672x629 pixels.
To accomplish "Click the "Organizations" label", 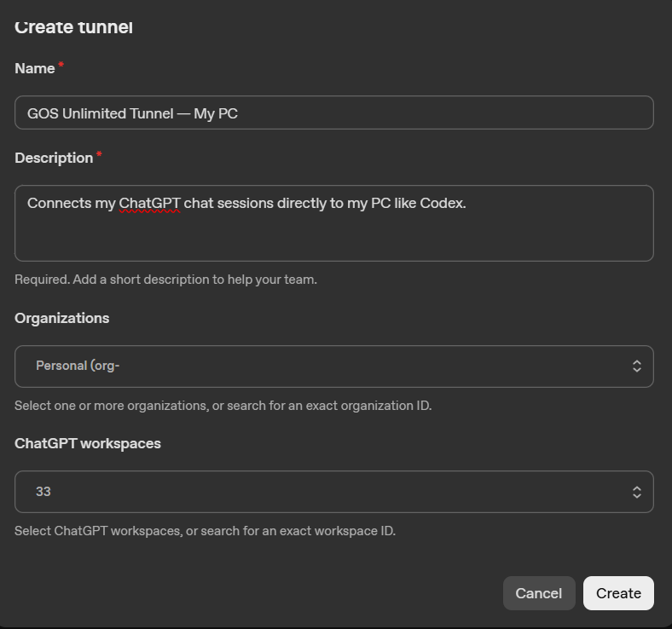I will pyautogui.click(x=61, y=318).
